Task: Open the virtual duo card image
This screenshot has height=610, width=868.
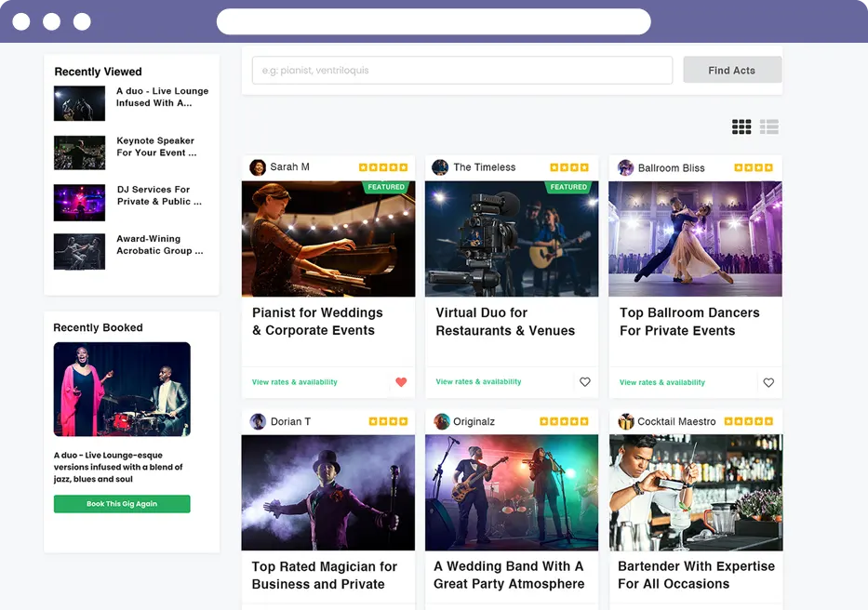Action: (x=512, y=239)
